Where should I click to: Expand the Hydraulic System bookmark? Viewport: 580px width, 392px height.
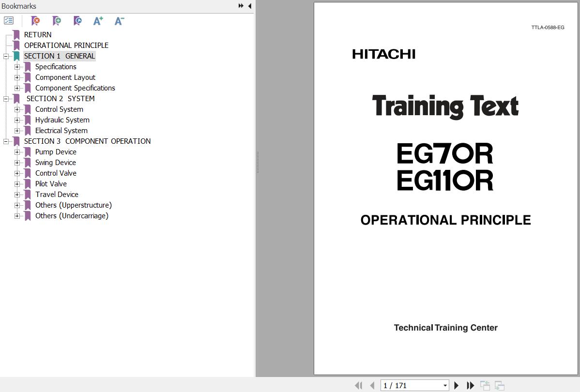click(x=17, y=120)
